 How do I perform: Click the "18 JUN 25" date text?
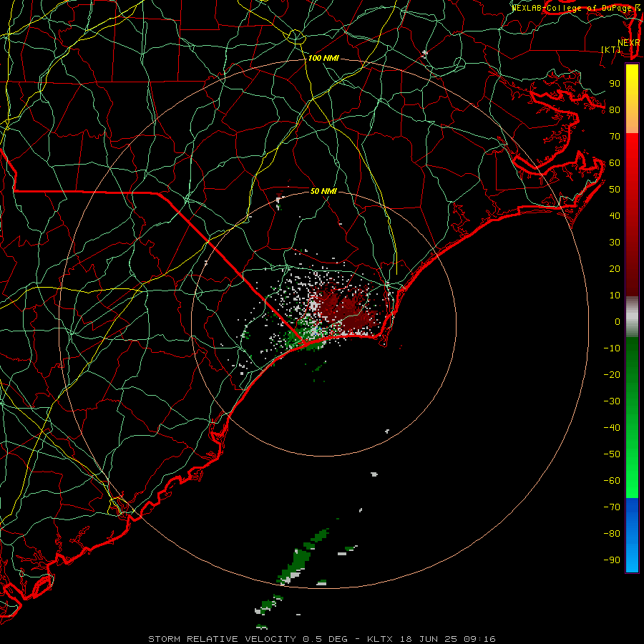point(427,639)
